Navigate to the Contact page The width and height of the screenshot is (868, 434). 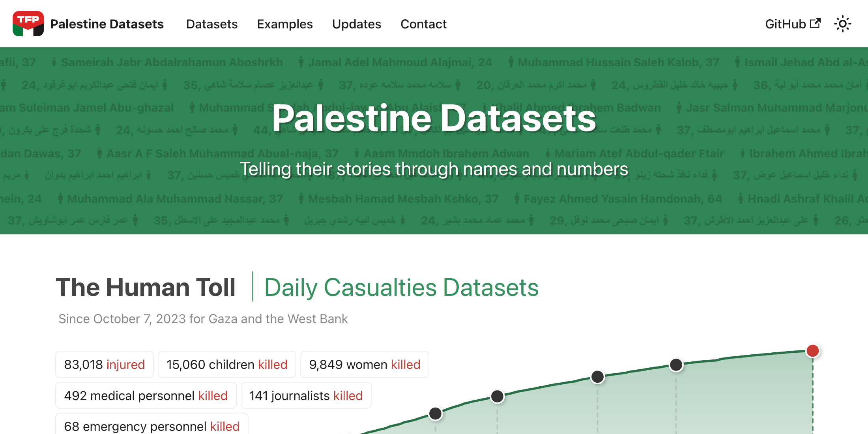point(423,24)
